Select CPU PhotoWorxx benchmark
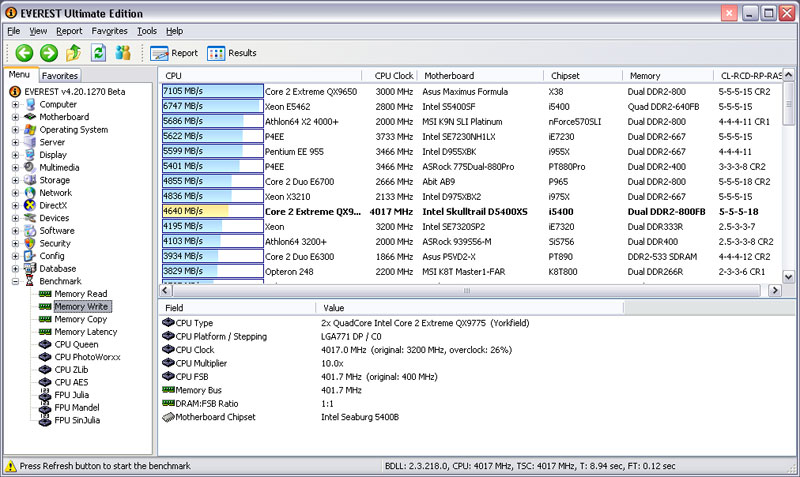 (87, 357)
